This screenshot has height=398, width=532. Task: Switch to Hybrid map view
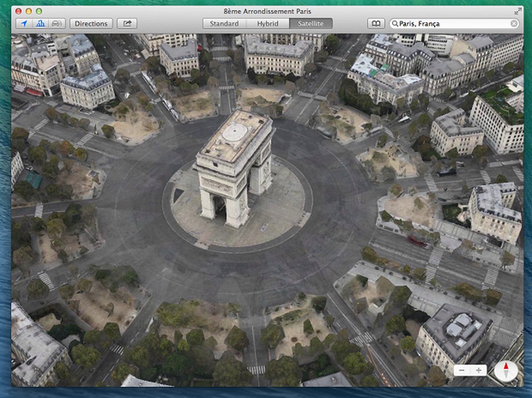pyautogui.click(x=268, y=23)
